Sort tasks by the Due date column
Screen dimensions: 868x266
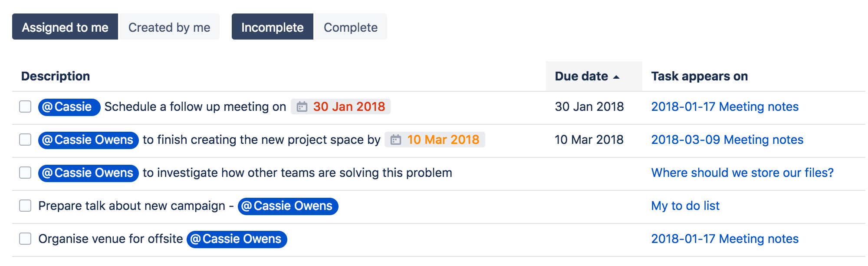coord(581,76)
